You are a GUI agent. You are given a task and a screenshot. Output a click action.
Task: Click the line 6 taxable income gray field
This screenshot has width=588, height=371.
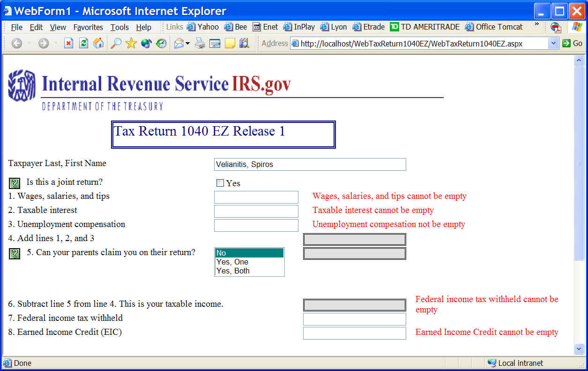tap(354, 305)
